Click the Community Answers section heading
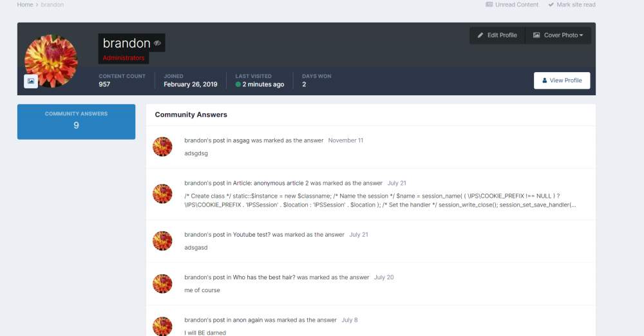Viewport: 644px width, 336px height. click(x=191, y=115)
